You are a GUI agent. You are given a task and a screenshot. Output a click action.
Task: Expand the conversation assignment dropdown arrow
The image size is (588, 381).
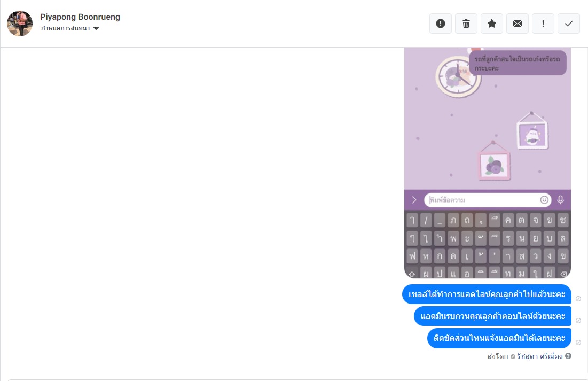tap(96, 28)
